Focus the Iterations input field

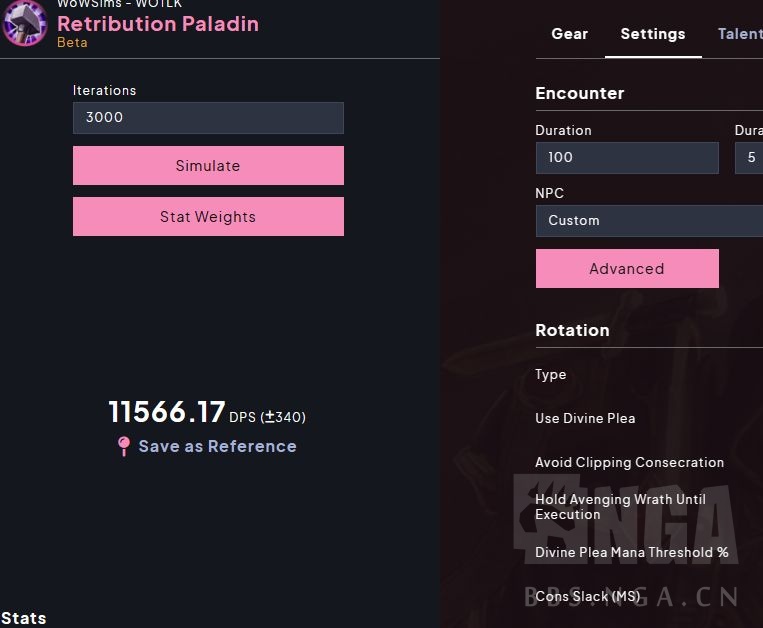coord(208,118)
